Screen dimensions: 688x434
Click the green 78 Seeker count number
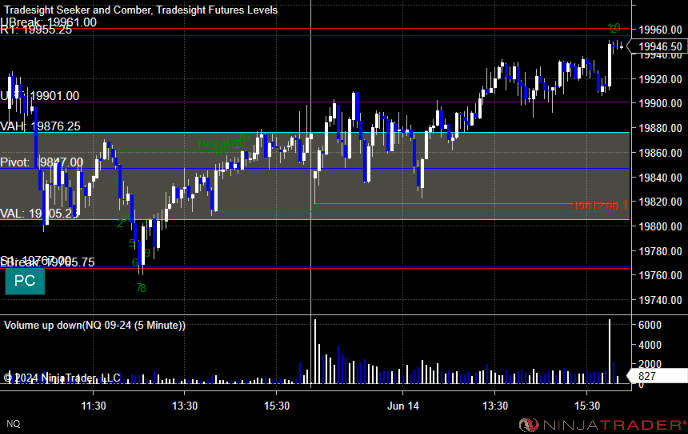click(x=141, y=288)
